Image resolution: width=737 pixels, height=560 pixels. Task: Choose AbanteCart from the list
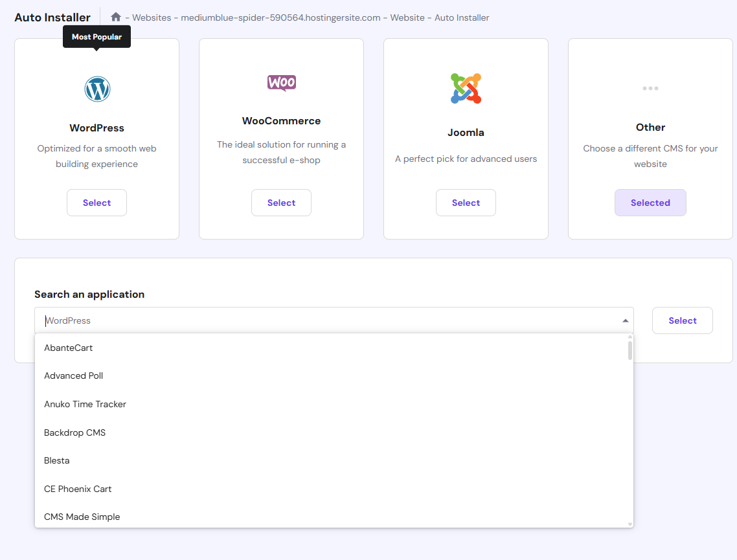click(334, 348)
